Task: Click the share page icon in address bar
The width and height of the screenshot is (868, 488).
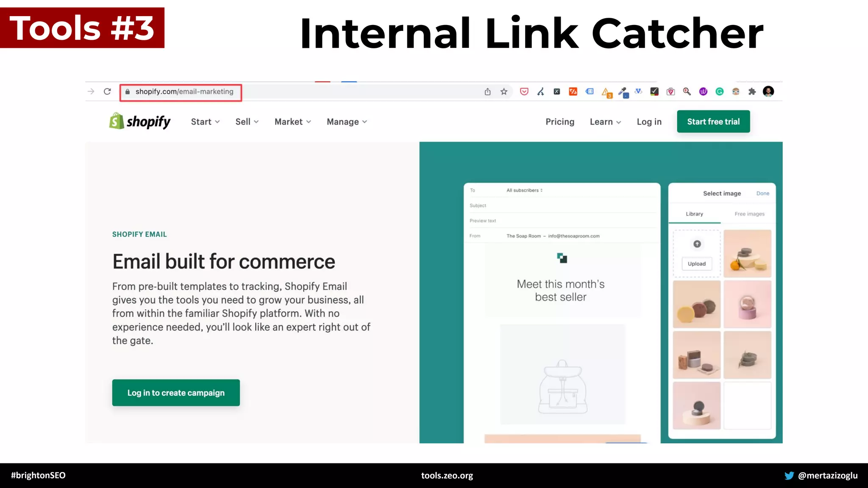Action: pos(487,91)
